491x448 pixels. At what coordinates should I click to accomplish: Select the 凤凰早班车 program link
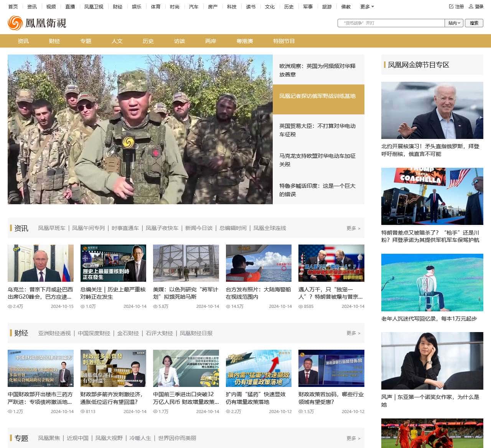point(51,228)
